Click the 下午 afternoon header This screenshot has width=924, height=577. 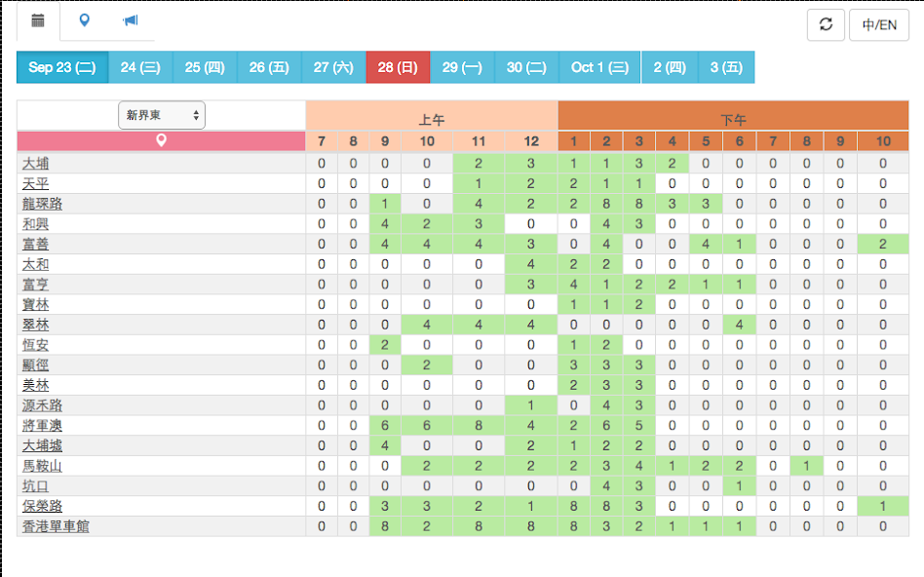(733, 120)
